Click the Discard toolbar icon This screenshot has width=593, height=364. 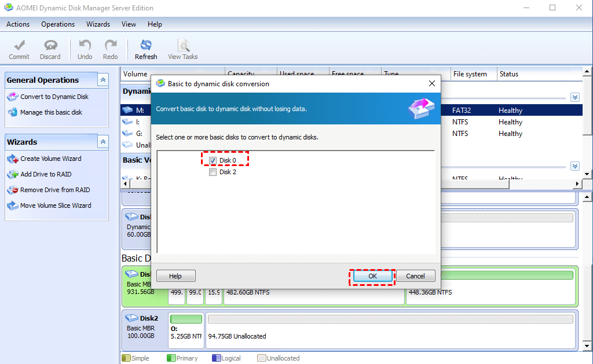50,46
